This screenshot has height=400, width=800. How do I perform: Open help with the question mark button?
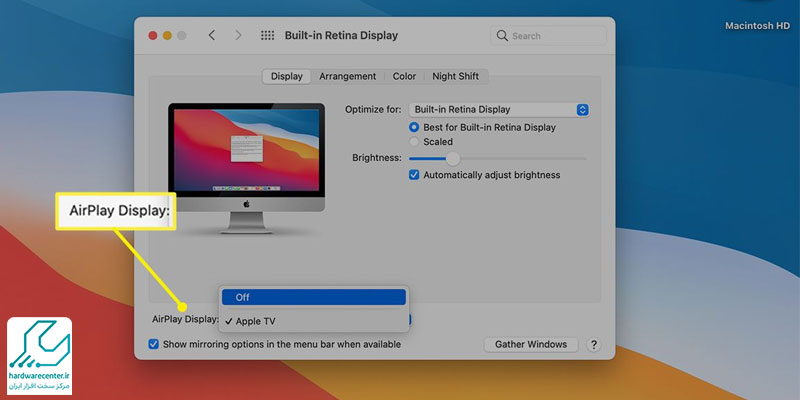click(x=593, y=344)
